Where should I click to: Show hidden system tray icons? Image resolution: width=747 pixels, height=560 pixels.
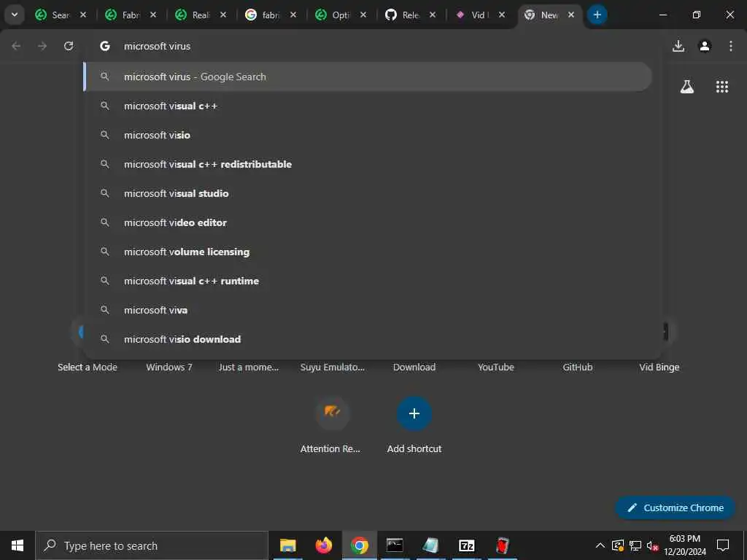coord(600,545)
